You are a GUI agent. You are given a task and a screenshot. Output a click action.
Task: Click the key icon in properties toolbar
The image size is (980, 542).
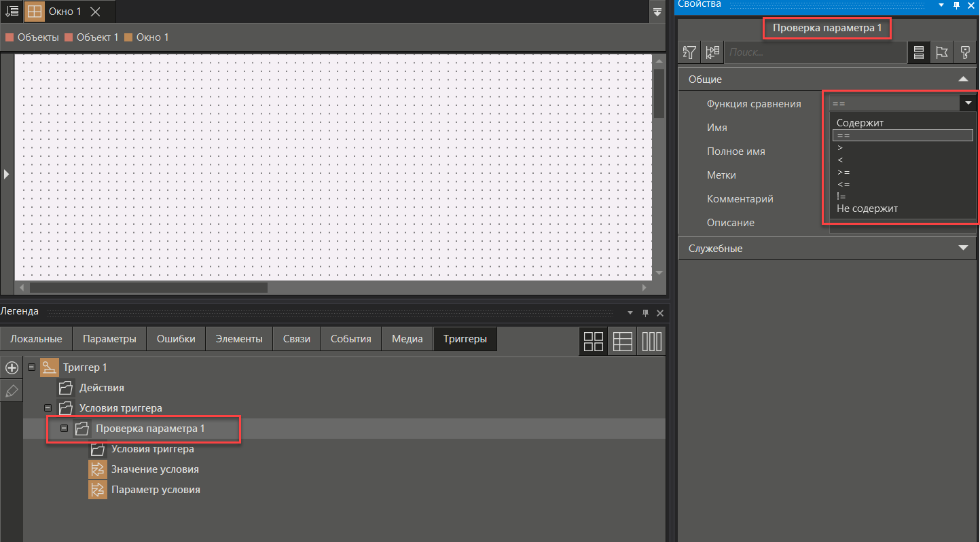[964, 52]
